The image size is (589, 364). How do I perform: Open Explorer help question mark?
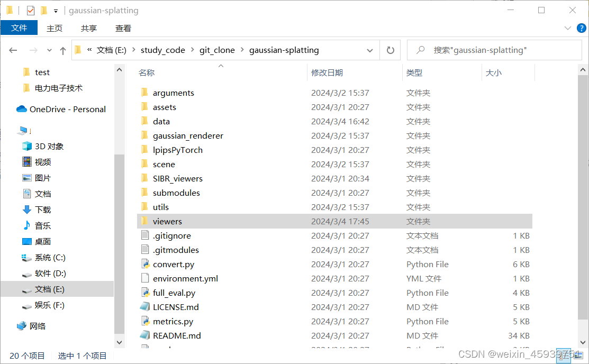click(x=581, y=28)
